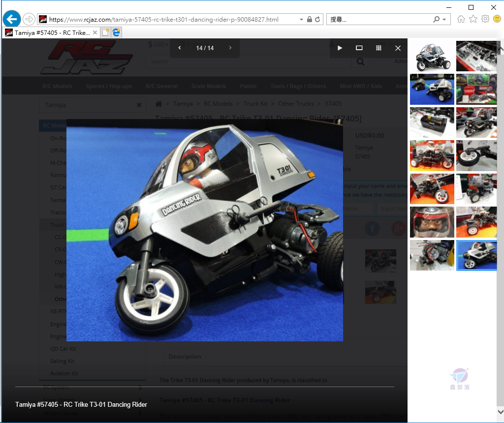Screen dimensions: 504x423
Task: Close the Tamiya #57405 browser tab
Action: click(x=95, y=32)
